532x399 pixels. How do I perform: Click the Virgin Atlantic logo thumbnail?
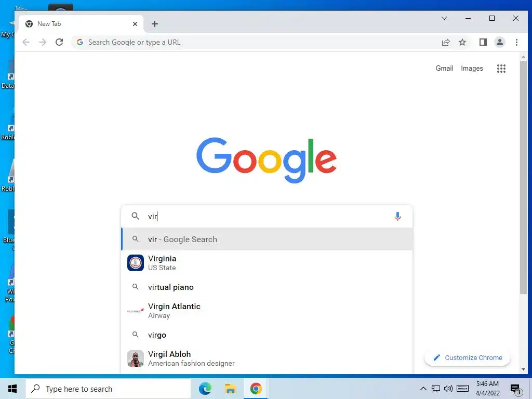tap(136, 311)
